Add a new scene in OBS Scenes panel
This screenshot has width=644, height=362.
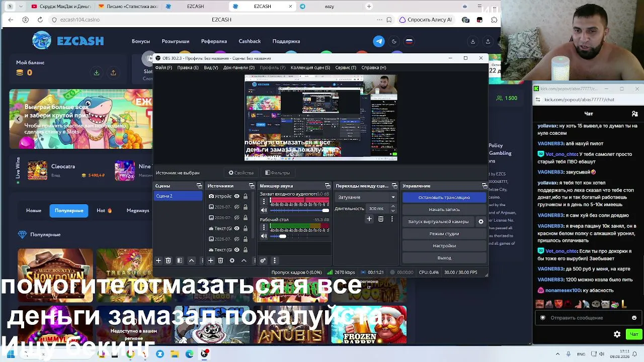(x=158, y=260)
